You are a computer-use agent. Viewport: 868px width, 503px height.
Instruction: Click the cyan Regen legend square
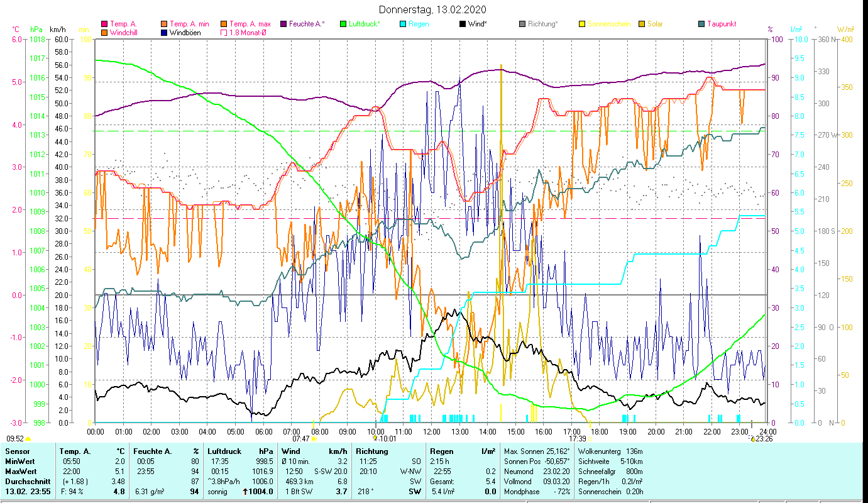404,24
